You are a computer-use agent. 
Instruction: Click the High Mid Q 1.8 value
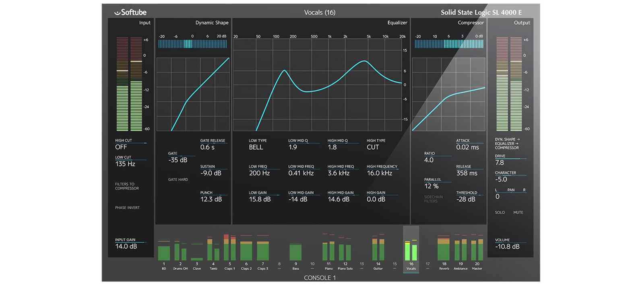coord(332,147)
